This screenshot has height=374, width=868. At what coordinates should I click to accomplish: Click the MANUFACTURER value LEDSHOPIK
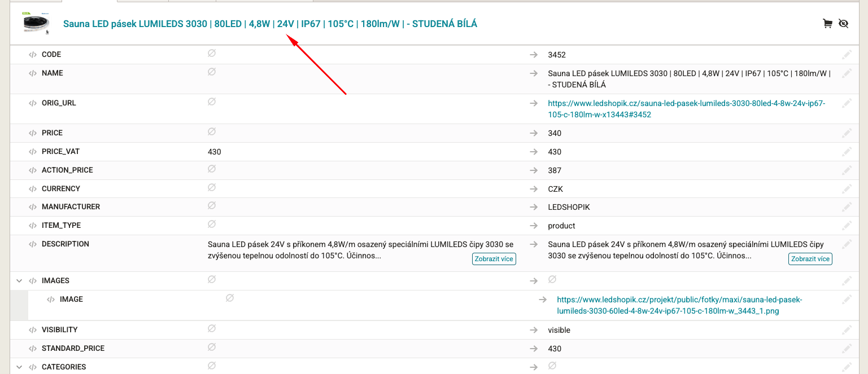click(569, 207)
